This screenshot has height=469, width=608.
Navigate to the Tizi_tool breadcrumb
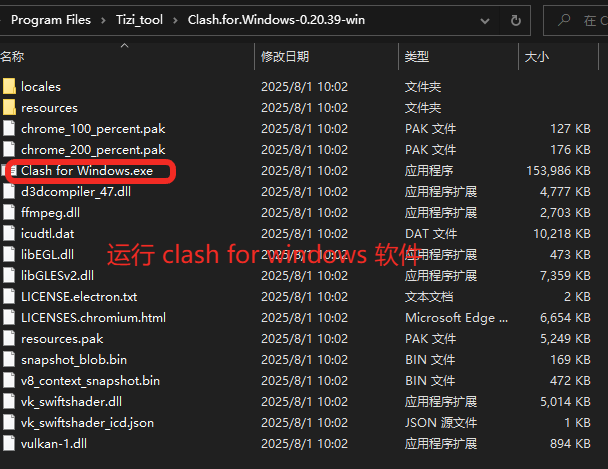tap(138, 20)
